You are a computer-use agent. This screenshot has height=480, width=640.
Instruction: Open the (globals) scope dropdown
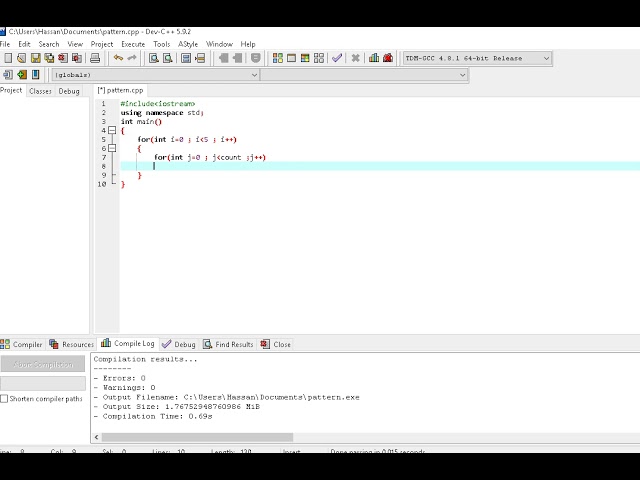156,75
